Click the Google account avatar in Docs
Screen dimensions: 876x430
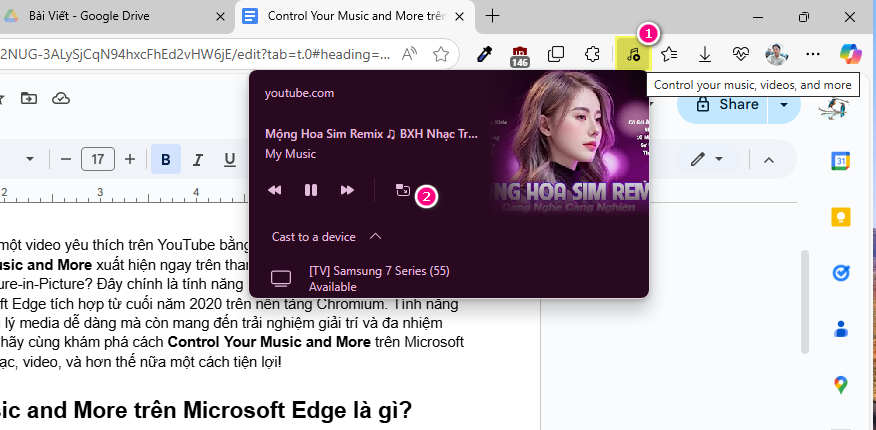tap(834, 106)
